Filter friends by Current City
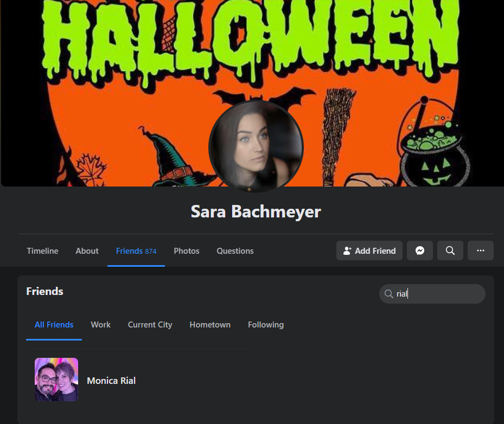This screenshot has height=424, width=504. 150,325
